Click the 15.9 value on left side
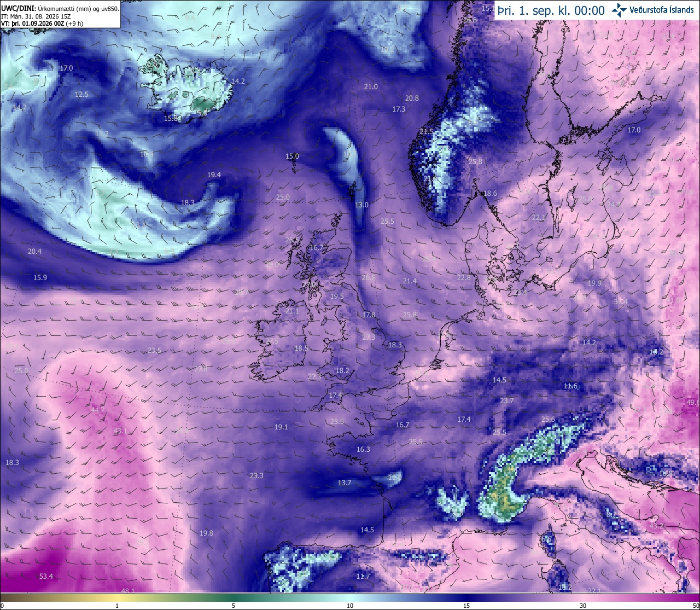 (40, 277)
